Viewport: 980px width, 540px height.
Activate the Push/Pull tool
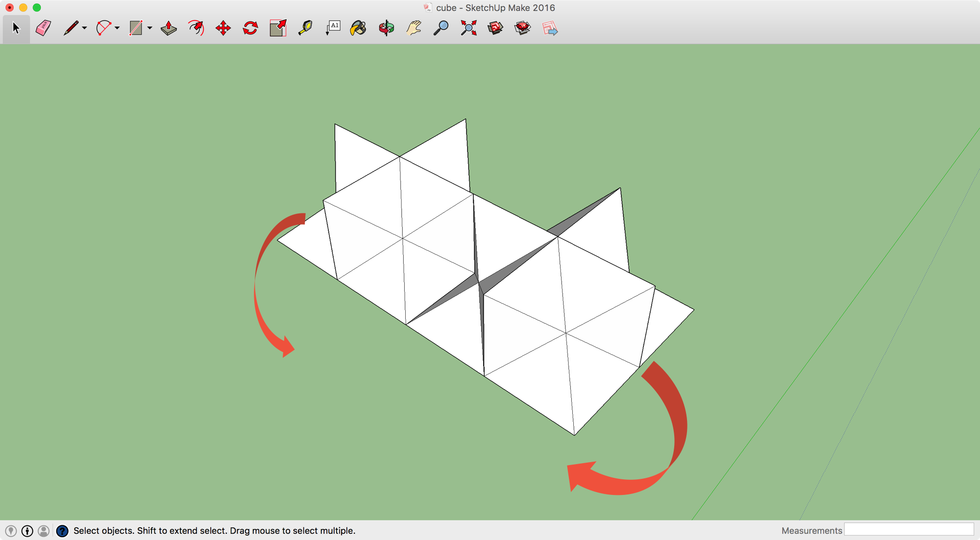(169, 28)
